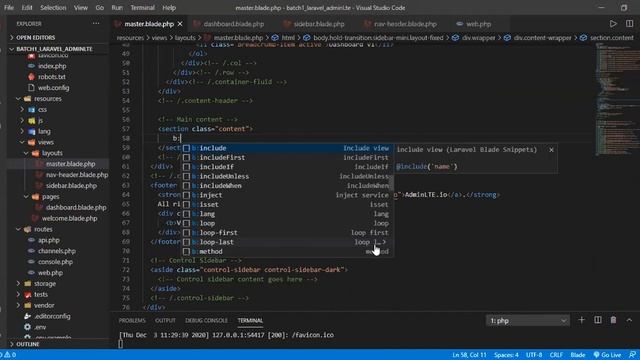Close the include view documentation popup
This screenshot has width=640, height=360.
click(551, 150)
